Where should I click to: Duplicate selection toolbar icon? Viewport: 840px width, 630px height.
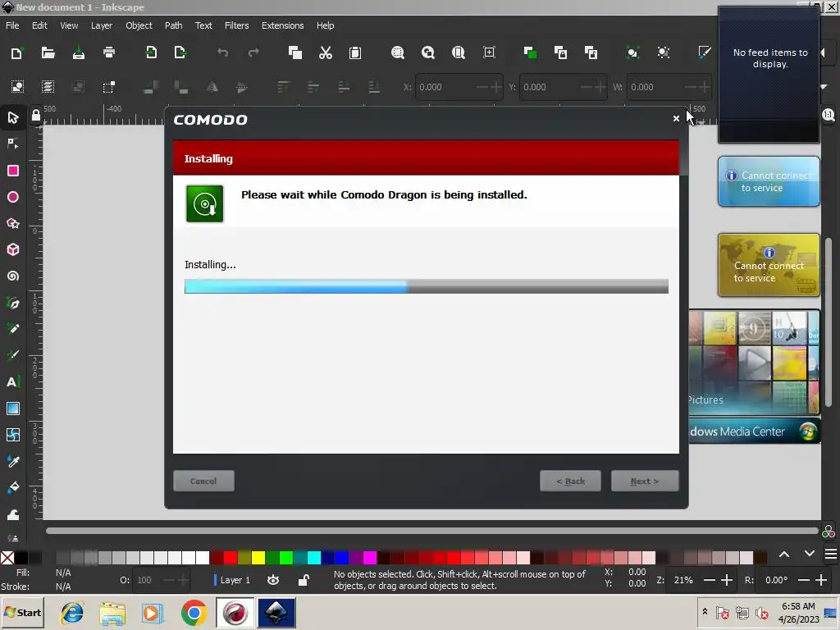[x=531, y=52]
